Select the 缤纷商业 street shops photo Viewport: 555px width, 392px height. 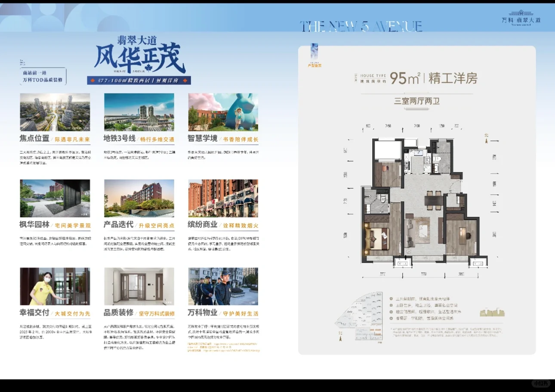tap(223, 198)
